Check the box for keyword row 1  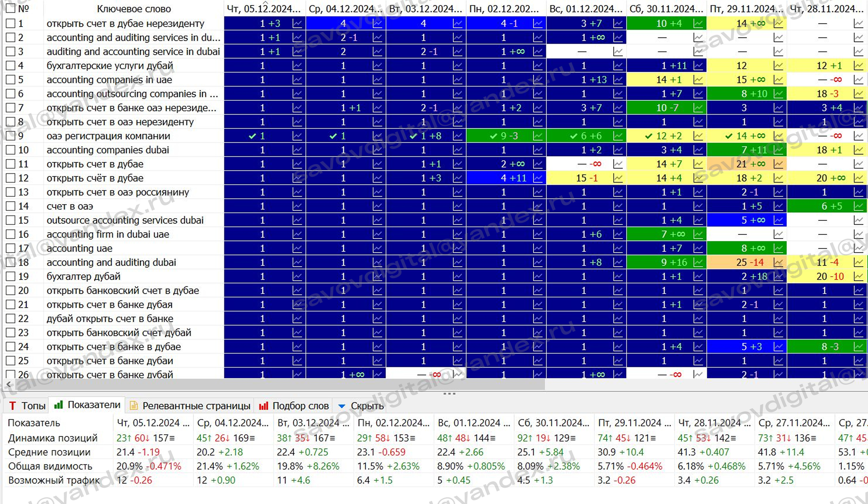(11, 23)
